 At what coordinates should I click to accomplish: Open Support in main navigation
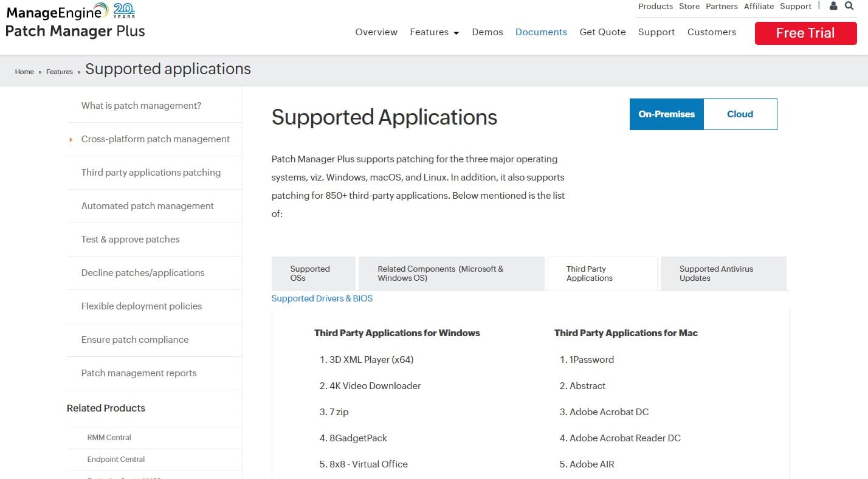coord(656,32)
